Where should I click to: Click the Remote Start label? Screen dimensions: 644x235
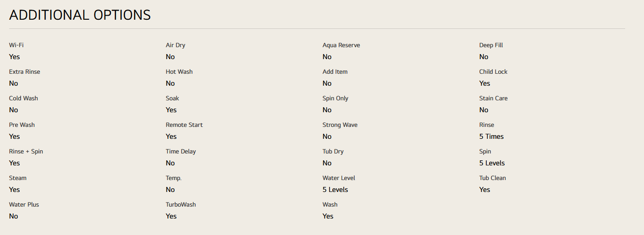click(x=184, y=125)
